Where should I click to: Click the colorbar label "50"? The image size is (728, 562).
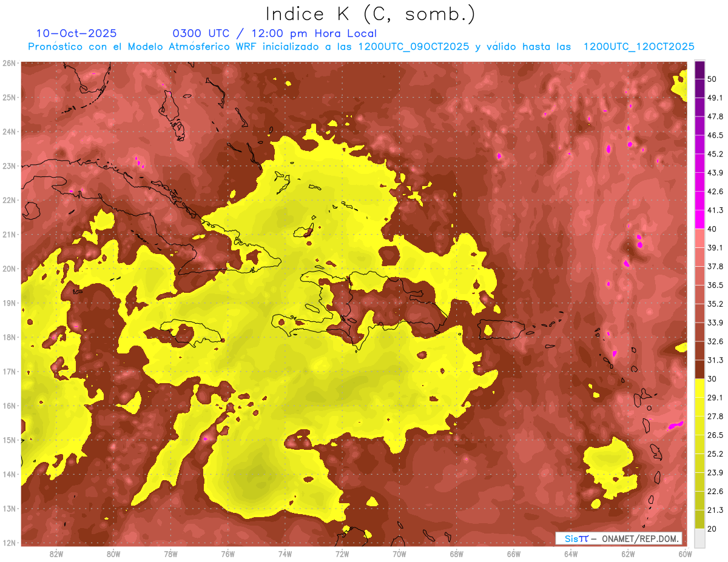[712, 79]
